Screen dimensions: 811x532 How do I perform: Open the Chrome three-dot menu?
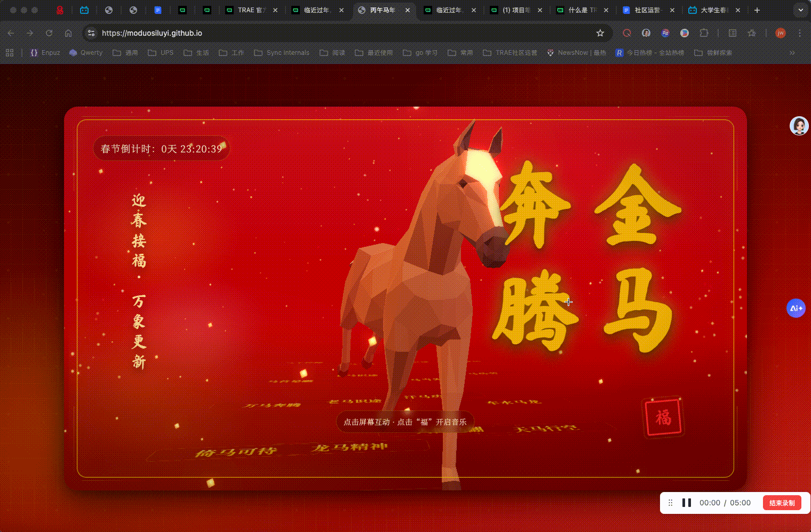[800, 33]
